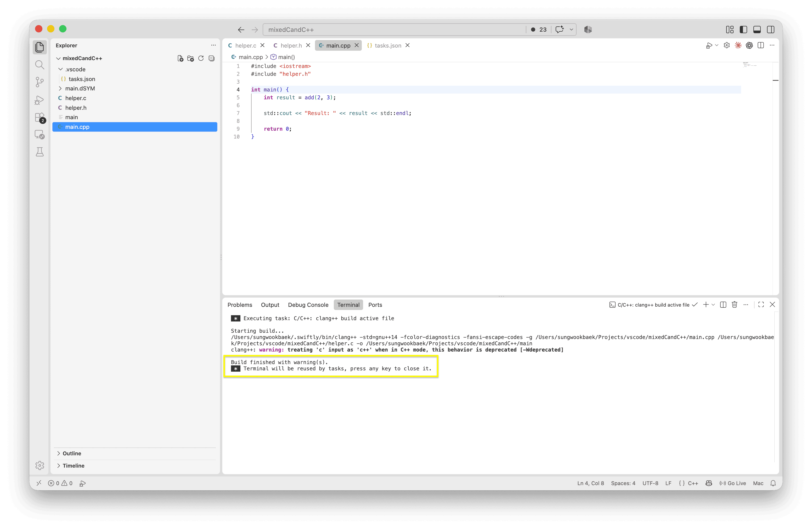
Task: Collapse all folders in Explorer
Action: click(212, 58)
